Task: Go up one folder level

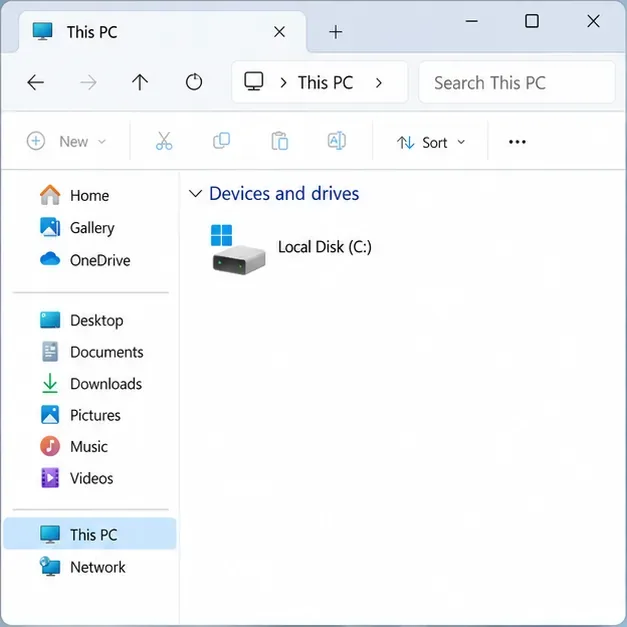Action: 140,82
